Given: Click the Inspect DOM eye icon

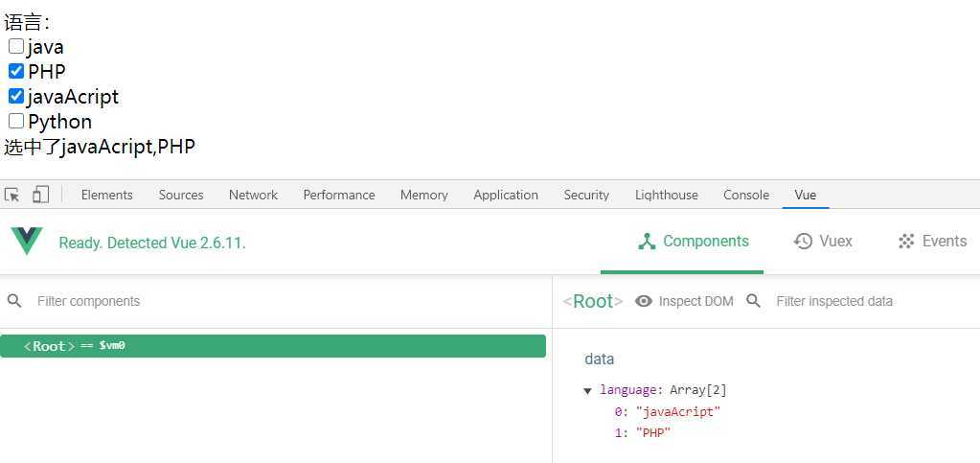Looking at the screenshot, I should pos(644,301).
